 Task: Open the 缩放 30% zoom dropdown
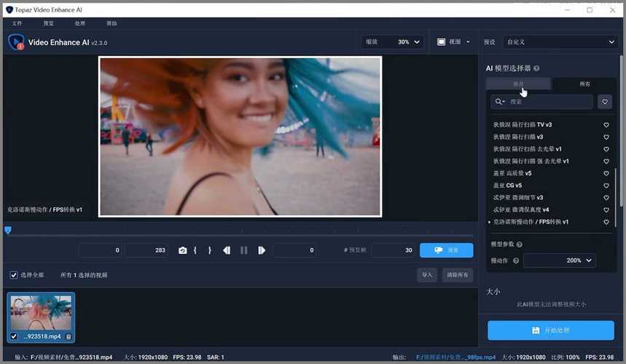coord(407,42)
